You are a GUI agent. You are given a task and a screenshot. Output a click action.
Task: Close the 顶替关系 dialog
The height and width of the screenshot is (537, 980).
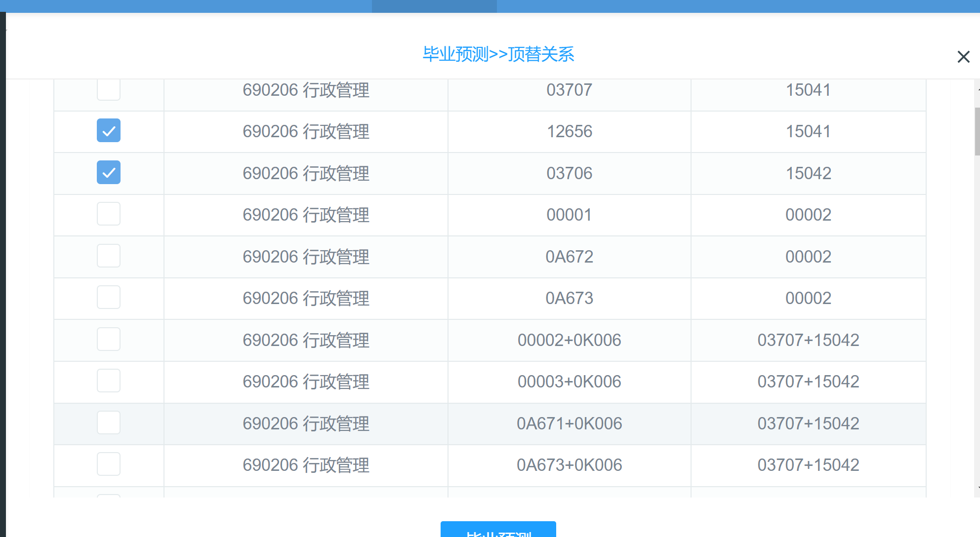point(963,56)
